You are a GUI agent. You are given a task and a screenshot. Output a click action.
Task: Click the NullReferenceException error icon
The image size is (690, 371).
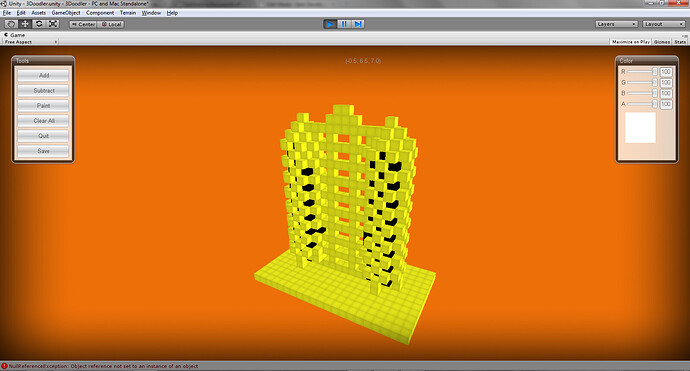pyautogui.click(x=4, y=366)
